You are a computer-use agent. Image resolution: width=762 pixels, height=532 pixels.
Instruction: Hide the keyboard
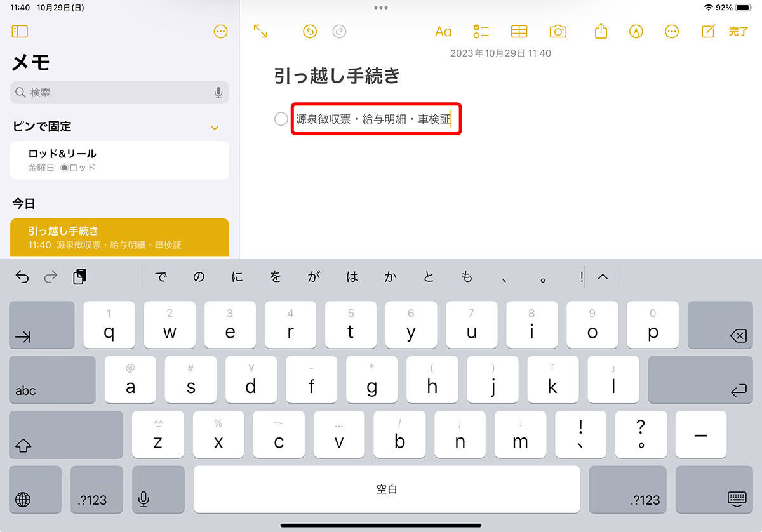pyautogui.click(x=714, y=489)
